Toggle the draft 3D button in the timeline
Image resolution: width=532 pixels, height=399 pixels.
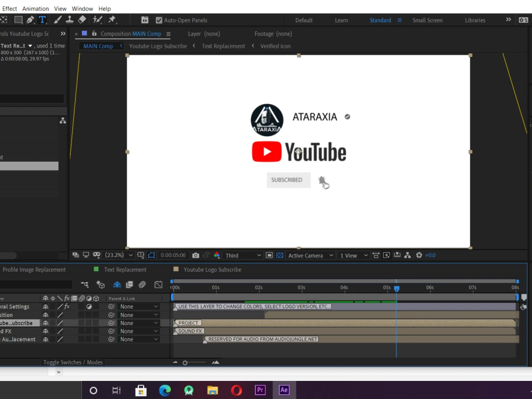point(101,284)
